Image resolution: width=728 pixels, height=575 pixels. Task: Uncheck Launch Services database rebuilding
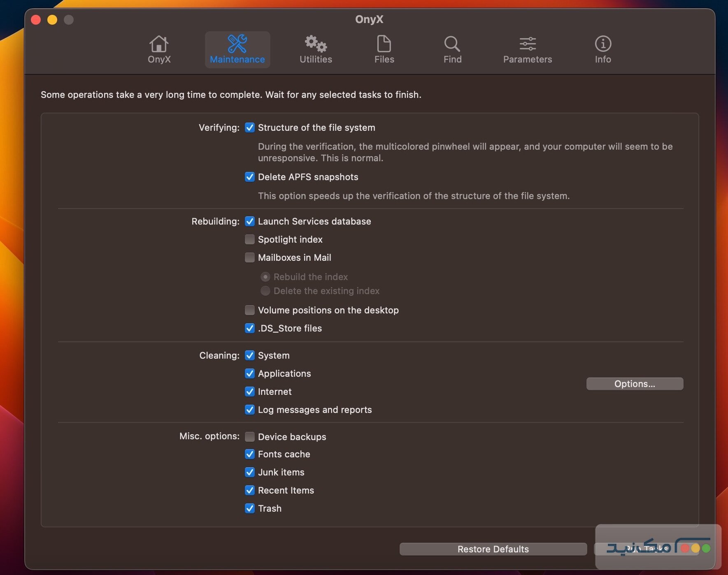coord(250,221)
